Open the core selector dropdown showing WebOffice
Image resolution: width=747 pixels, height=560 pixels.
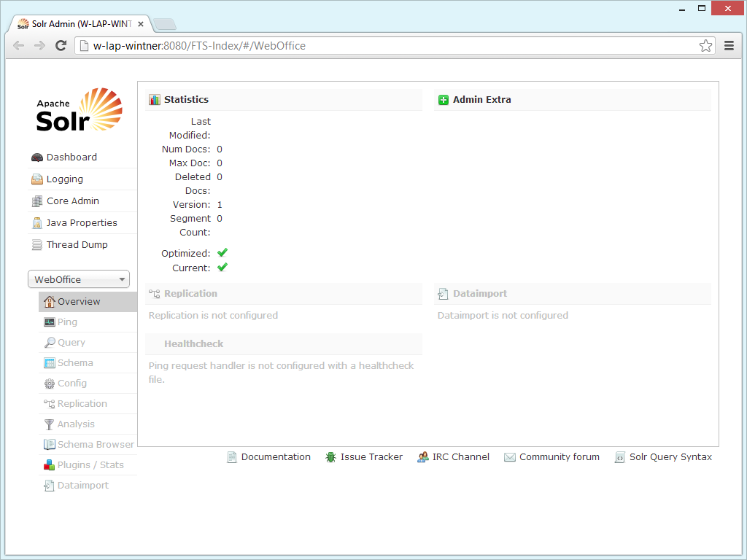pos(78,279)
